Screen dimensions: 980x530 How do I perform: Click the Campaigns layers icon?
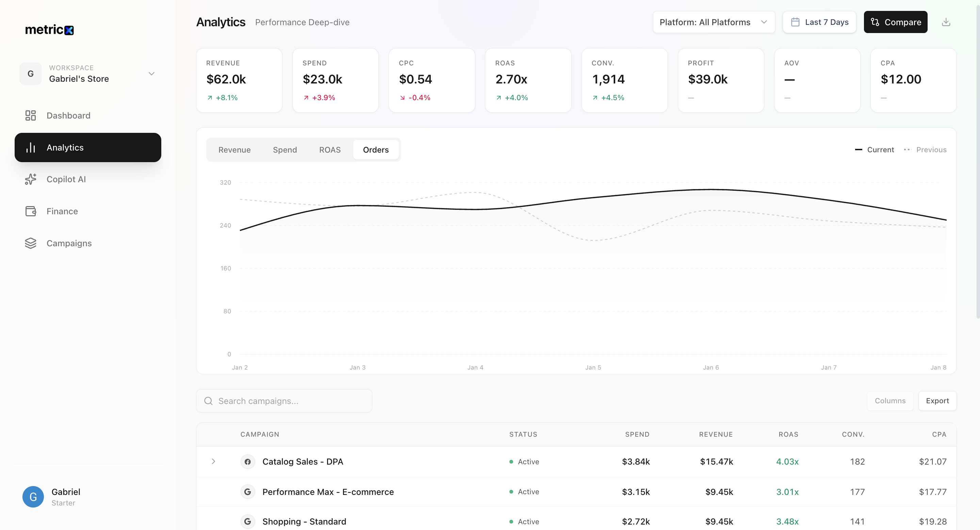(30, 243)
